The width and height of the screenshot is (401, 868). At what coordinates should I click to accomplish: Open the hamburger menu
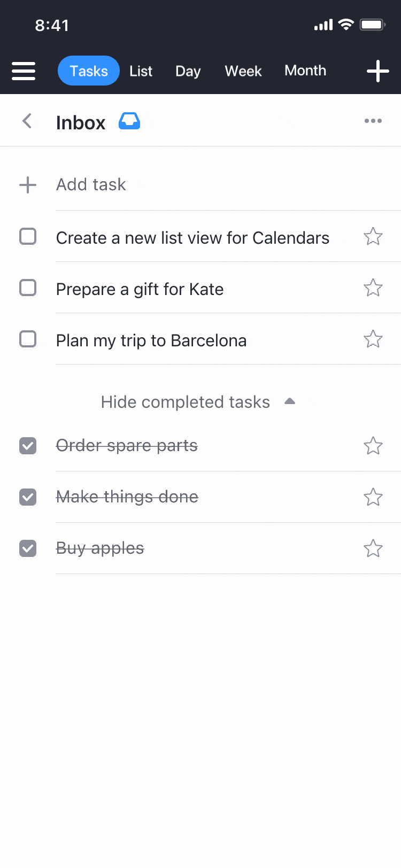coord(24,71)
